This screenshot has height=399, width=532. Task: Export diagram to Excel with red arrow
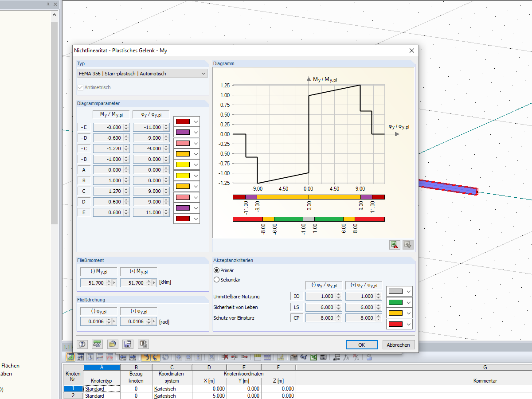(x=395, y=244)
